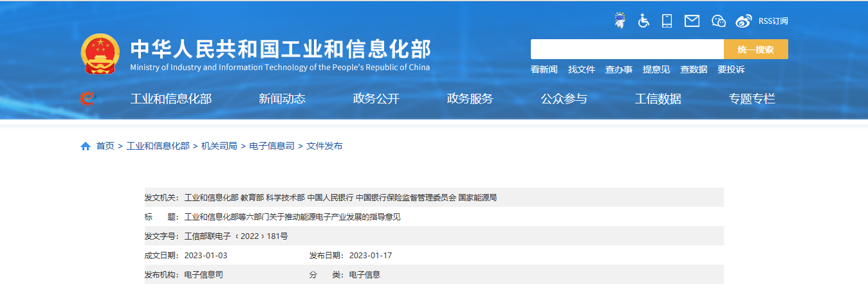Open the 要投诉 quick link
Viewport: 868px width, 300px height.
click(731, 69)
